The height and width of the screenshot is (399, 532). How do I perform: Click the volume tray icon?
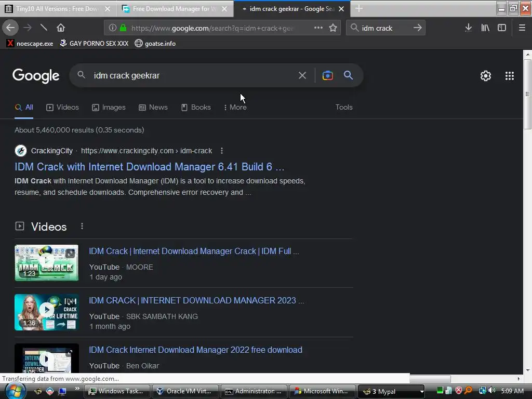click(x=491, y=391)
